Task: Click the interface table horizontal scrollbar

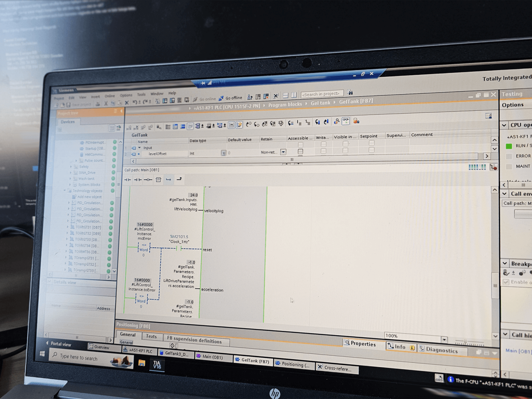Action: (308, 159)
